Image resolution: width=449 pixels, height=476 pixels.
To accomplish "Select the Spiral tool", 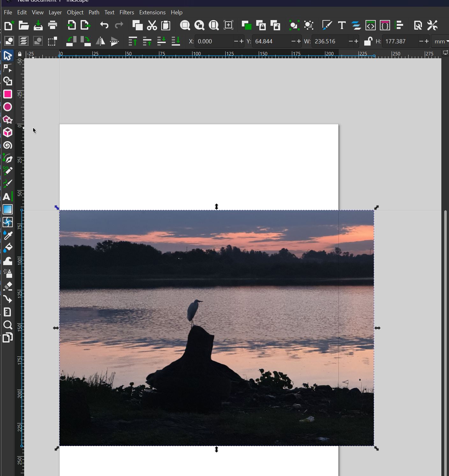I will (8, 146).
